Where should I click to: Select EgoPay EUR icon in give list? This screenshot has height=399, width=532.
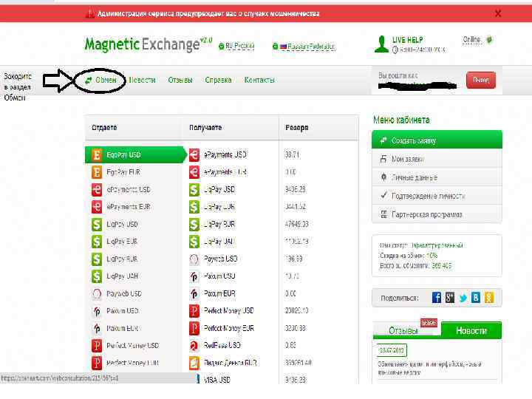click(x=97, y=172)
